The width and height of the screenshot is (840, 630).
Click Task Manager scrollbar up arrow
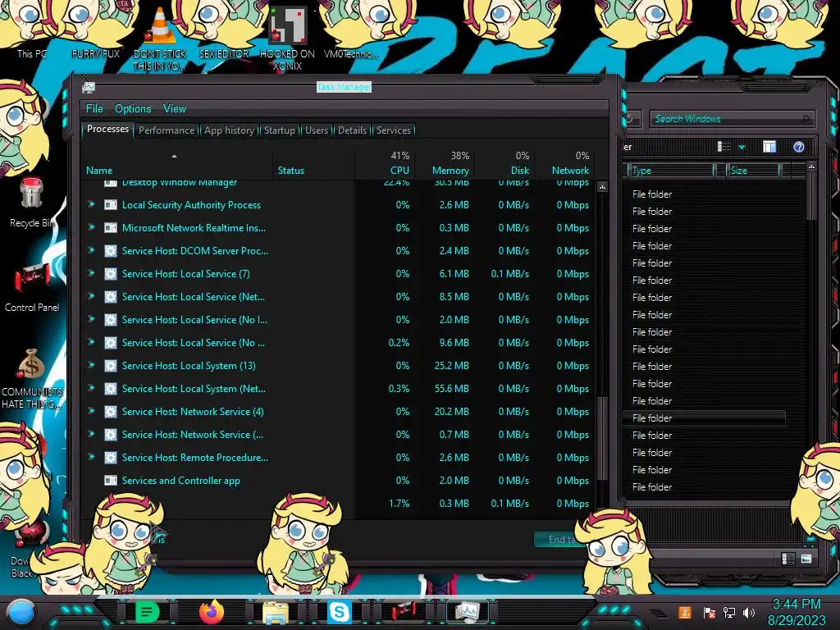point(602,187)
